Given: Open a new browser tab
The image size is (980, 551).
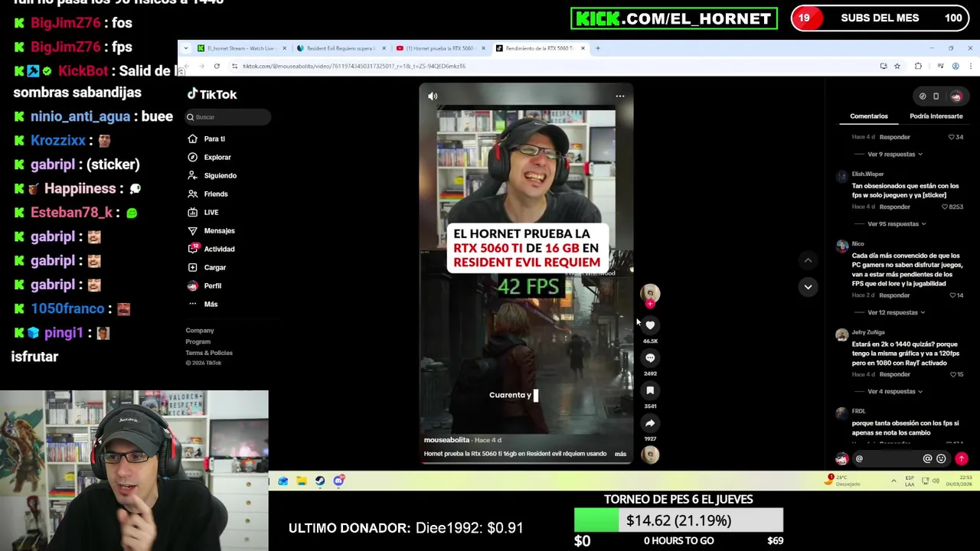Looking at the screenshot, I should 598,48.
